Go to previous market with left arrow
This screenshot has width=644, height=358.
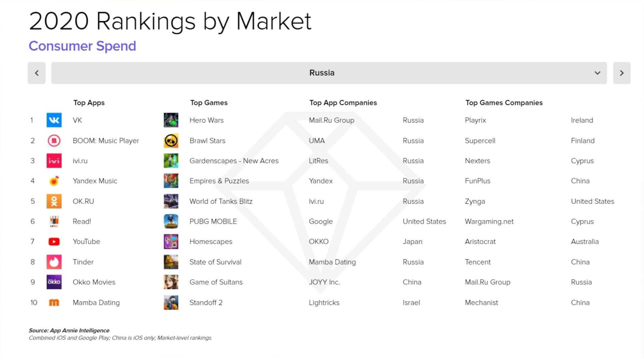coord(37,73)
